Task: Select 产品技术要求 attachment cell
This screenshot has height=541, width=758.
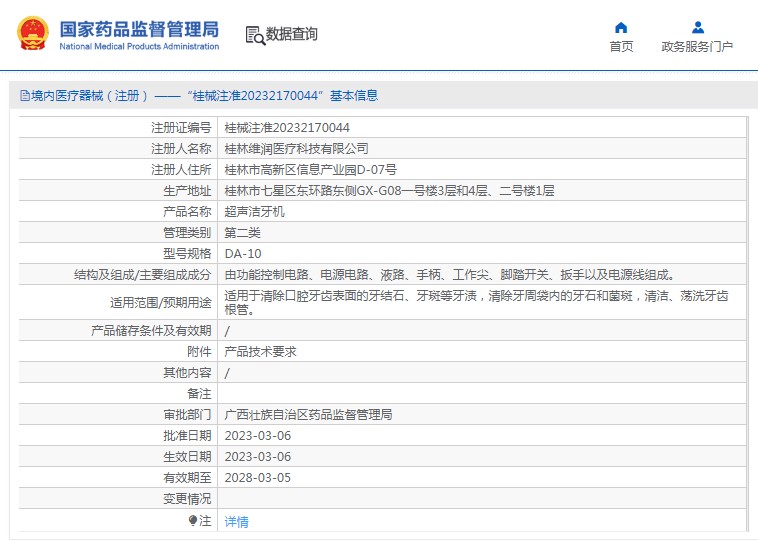Action: (260, 352)
